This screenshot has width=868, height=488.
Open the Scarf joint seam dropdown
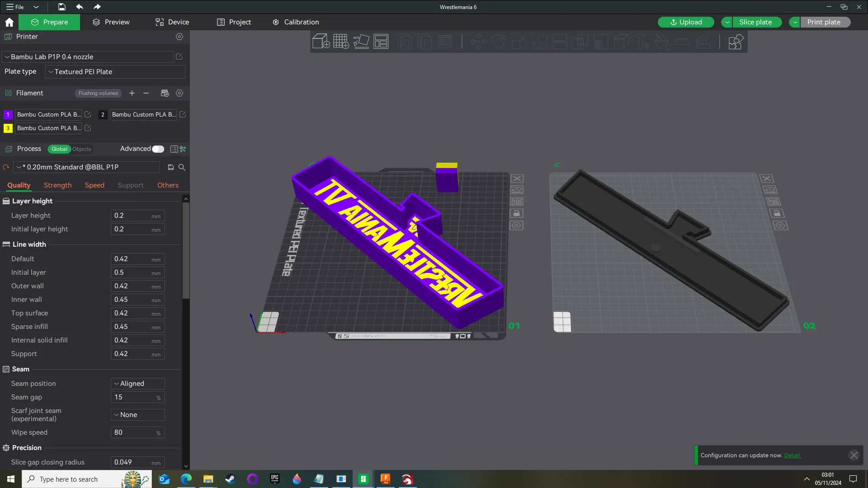click(138, 415)
